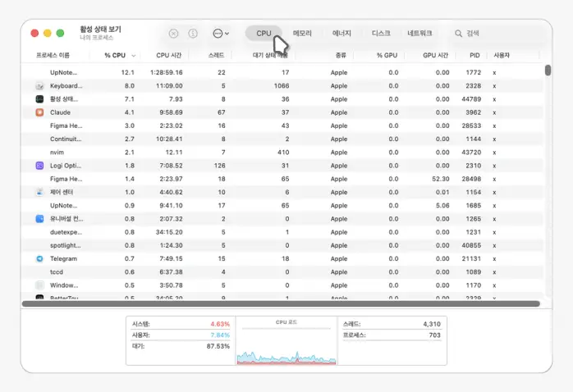Select the UpNote row with PID 1772

(x=282, y=73)
